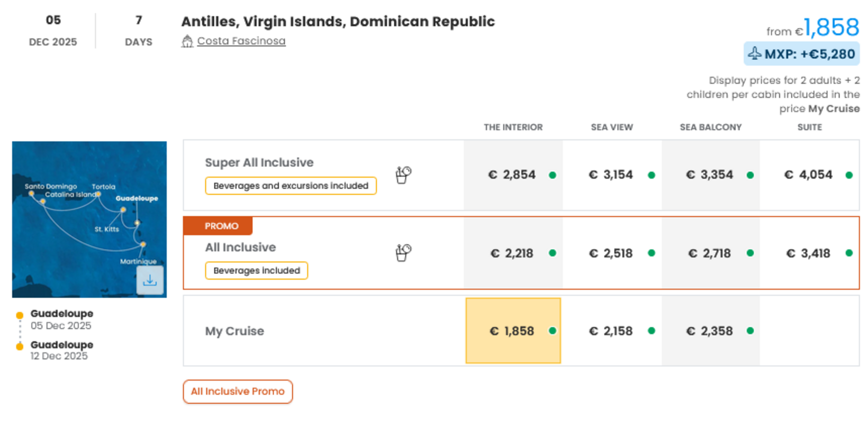868x423 pixels.
Task: Click the airplane icon in MXP badge
Action: (x=754, y=53)
